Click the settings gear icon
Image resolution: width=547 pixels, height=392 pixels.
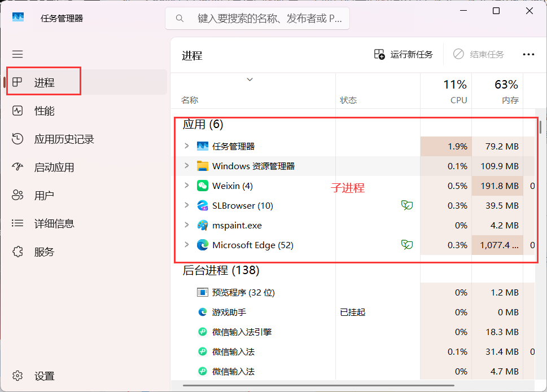coord(17,376)
